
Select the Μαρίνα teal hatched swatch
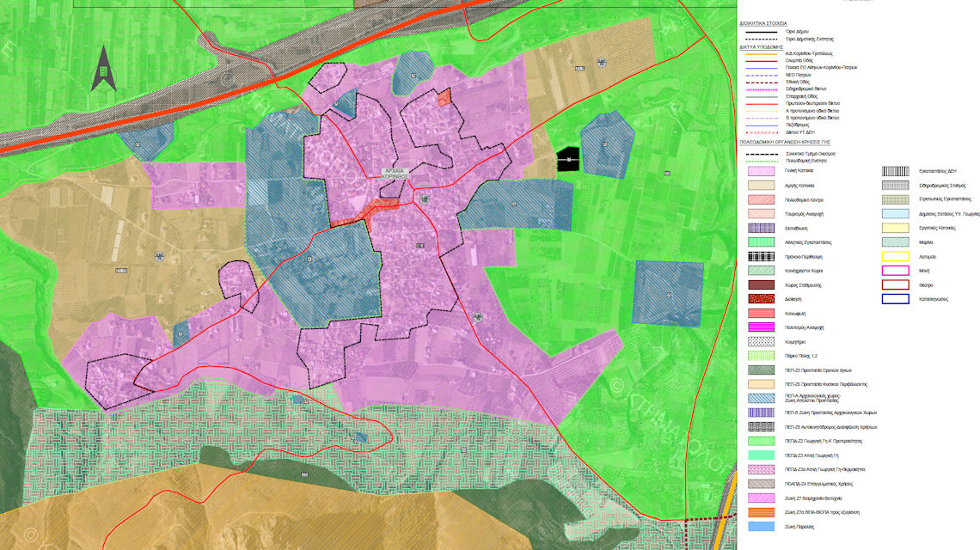point(895,242)
